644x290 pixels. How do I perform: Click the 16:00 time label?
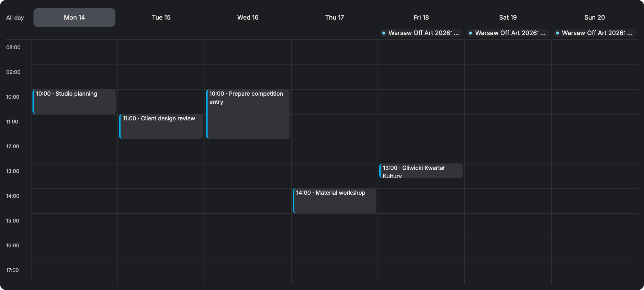[x=13, y=246]
